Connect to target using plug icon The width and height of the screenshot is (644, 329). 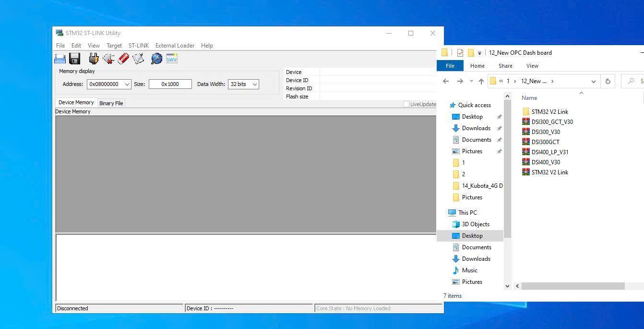pos(94,59)
